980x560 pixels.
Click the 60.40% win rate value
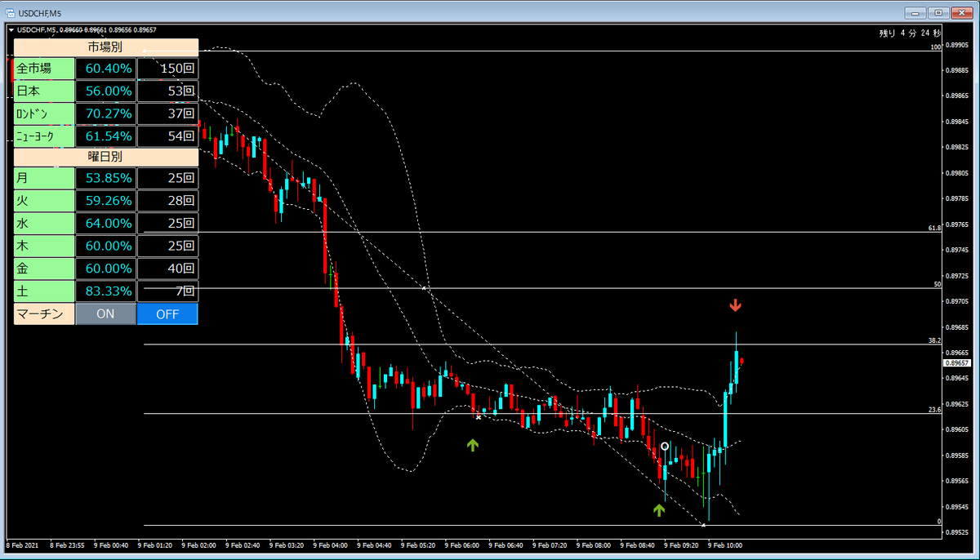[105, 68]
